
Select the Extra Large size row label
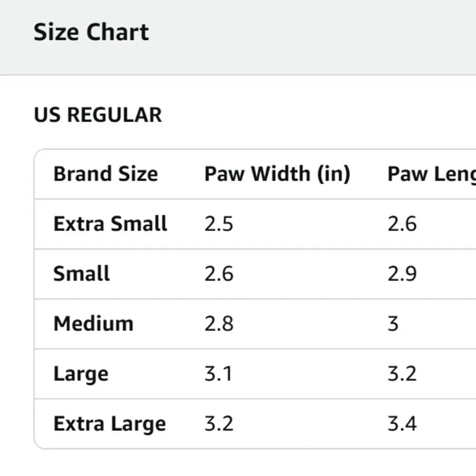point(109,424)
